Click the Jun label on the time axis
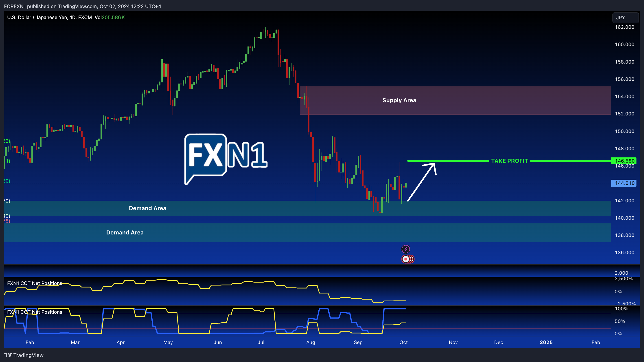644x362 pixels. pyautogui.click(x=218, y=342)
